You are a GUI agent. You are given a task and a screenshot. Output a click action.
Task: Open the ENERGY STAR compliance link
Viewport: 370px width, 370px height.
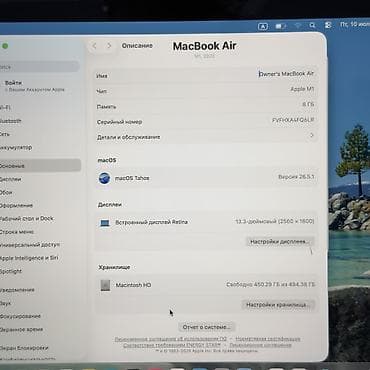[172, 345]
